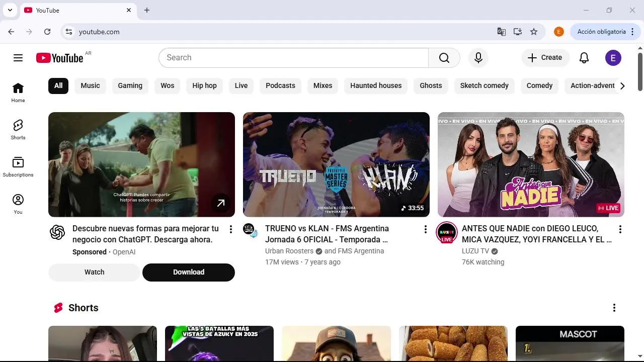Close the YouTube browser tab

pyautogui.click(x=129, y=10)
